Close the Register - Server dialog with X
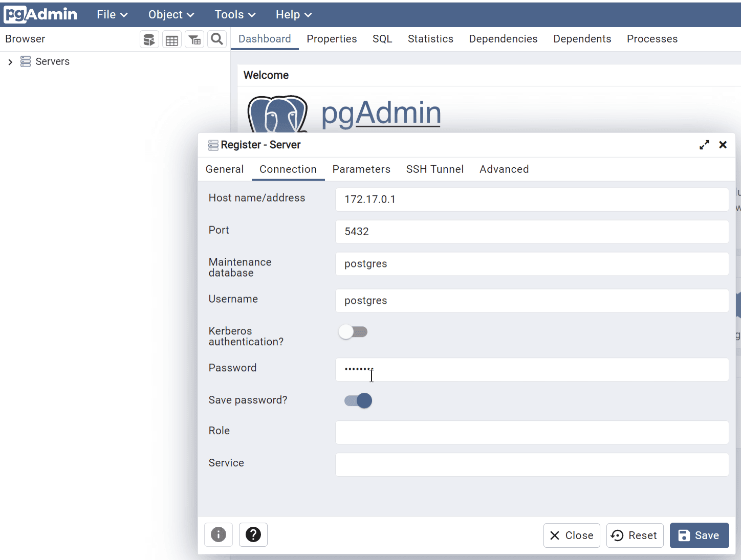The height and width of the screenshot is (560, 741). pyautogui.click(x=723, y=145)
